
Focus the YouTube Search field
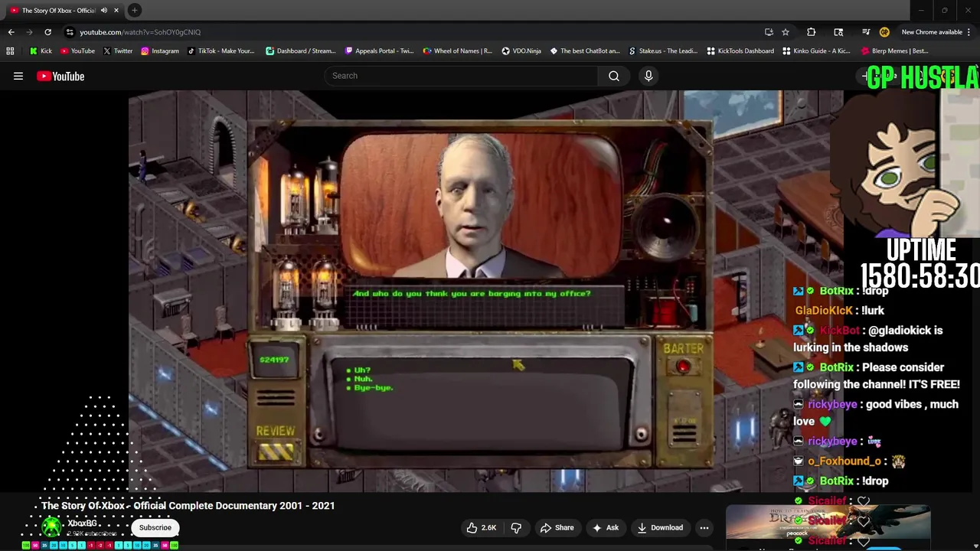[x=461, y=76]
